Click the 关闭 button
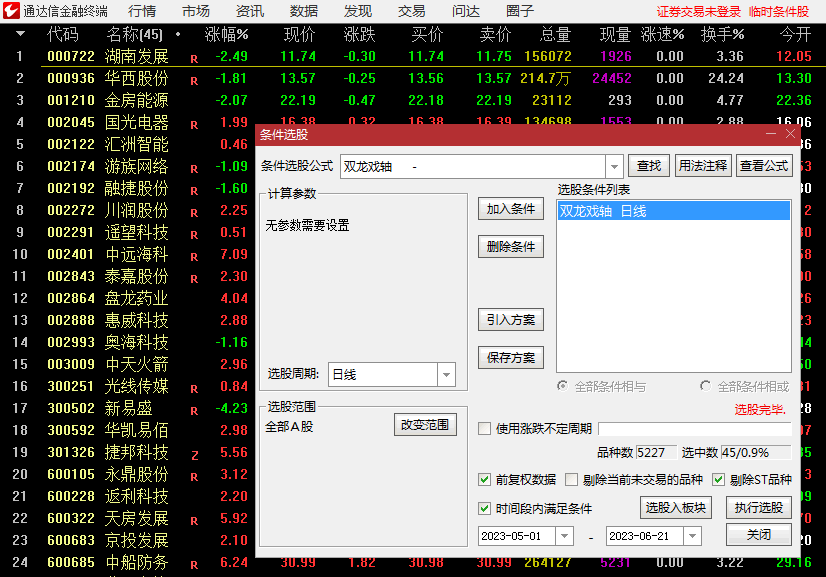 point(759,535)
